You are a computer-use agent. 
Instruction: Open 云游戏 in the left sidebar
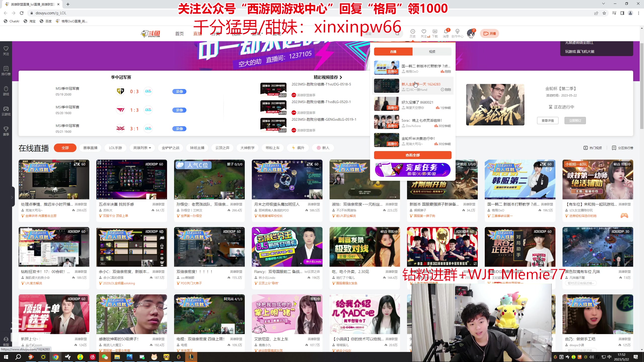[x=6, y=111]
